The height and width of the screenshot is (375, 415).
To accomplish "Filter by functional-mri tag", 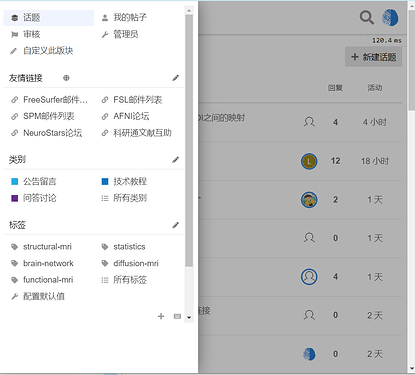I will [x=42, y=280].
